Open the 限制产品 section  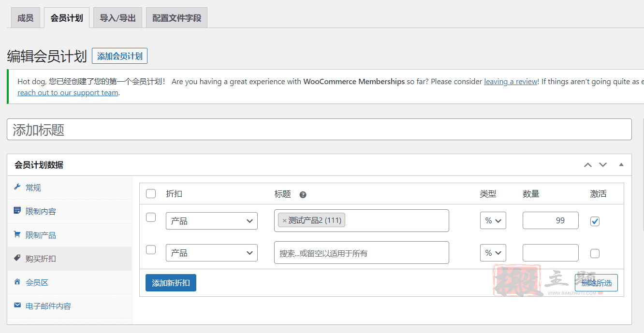pos(70,235)
